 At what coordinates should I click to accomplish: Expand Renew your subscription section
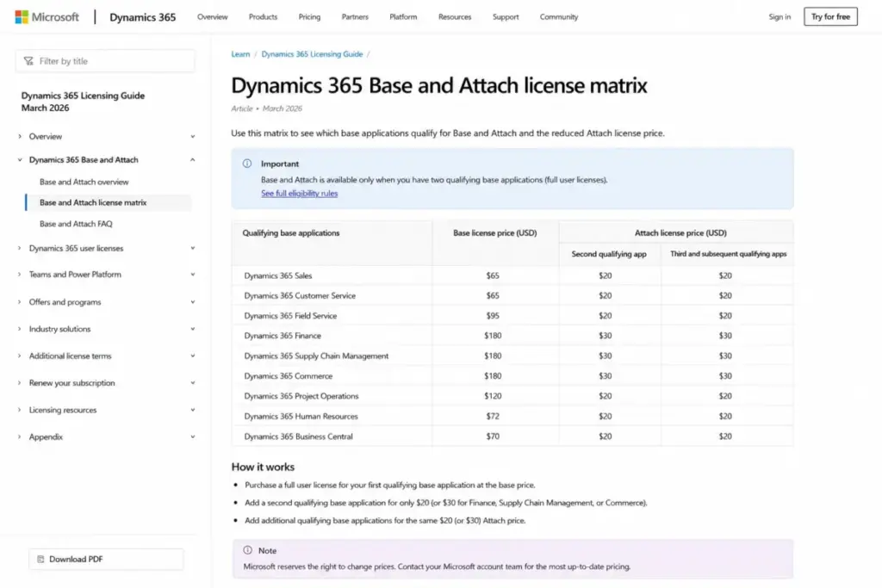20,383
